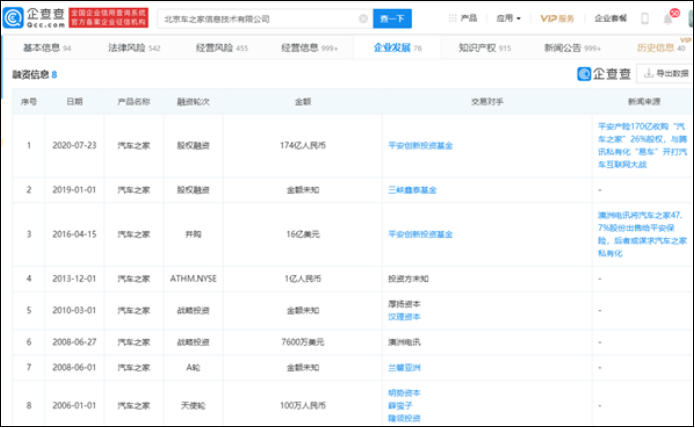This screenshot has width=695, height=428.
Task: Click the 企查查 logo at top left
Action: [x=34, y=18]
